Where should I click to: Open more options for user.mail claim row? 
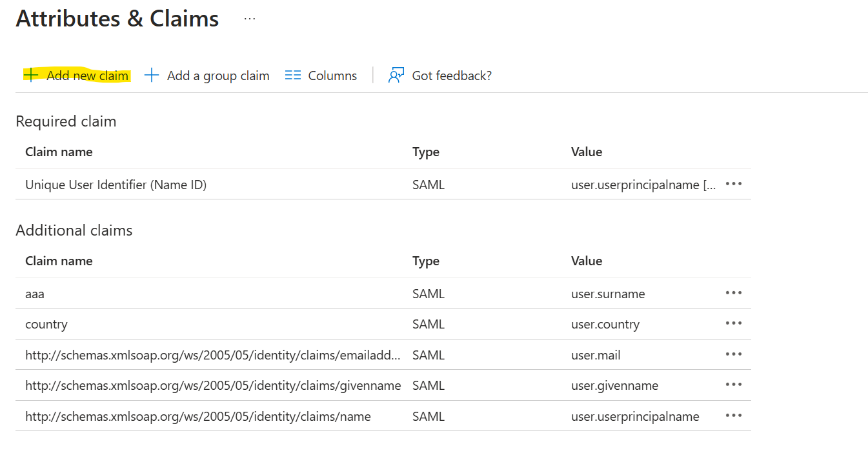pos(734,354)
